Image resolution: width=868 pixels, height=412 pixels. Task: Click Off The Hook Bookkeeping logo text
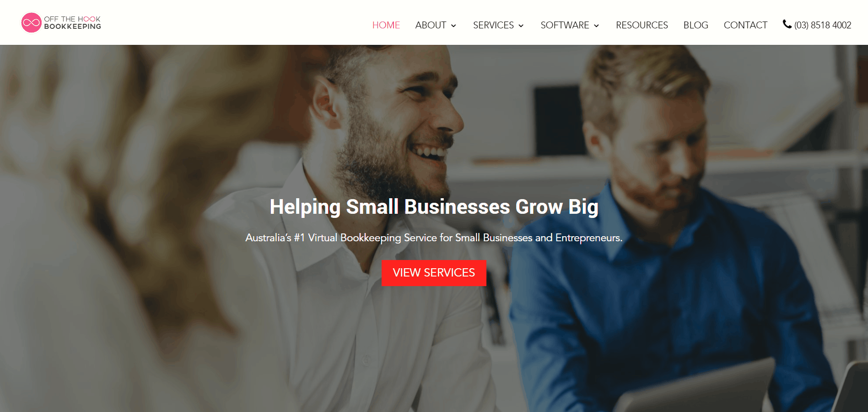click(72, 23)
